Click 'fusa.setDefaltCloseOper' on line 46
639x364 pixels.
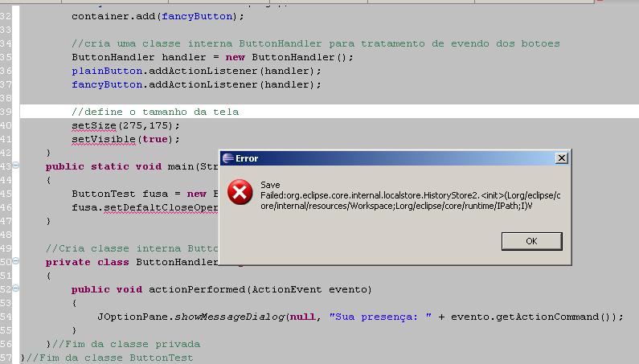[145, 207]
